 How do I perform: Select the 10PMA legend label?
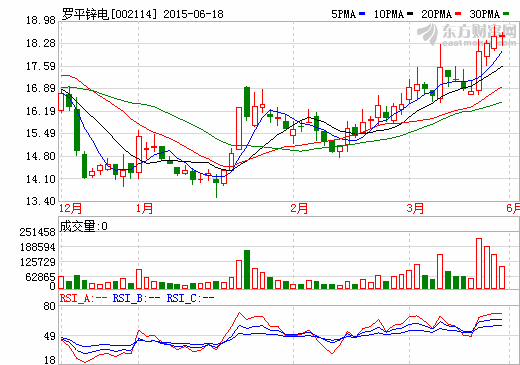(x=389, y=14)
